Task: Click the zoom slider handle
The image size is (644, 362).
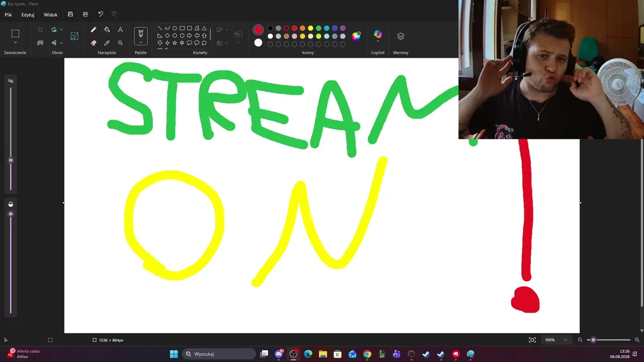Action: [x=593, y=340]
